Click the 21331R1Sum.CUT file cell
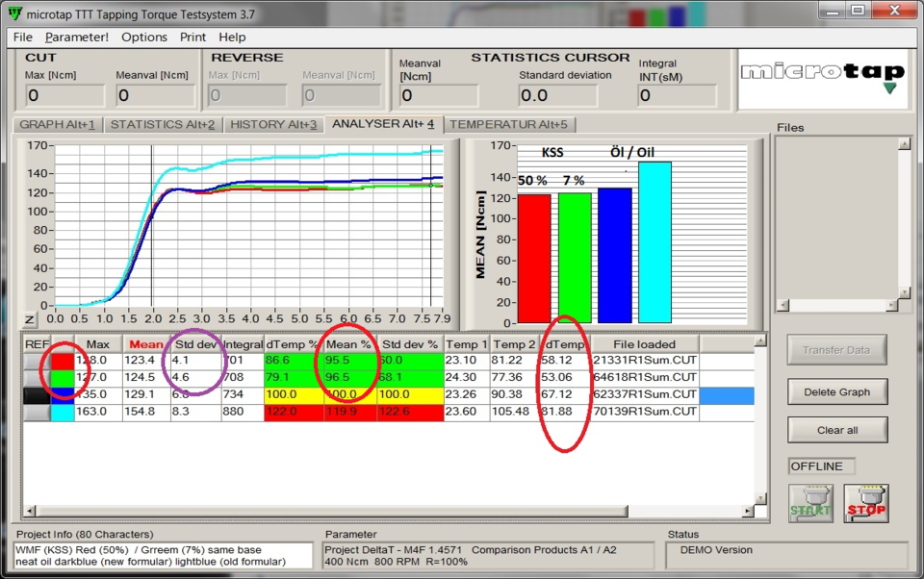924x579 pixels. 645,361
